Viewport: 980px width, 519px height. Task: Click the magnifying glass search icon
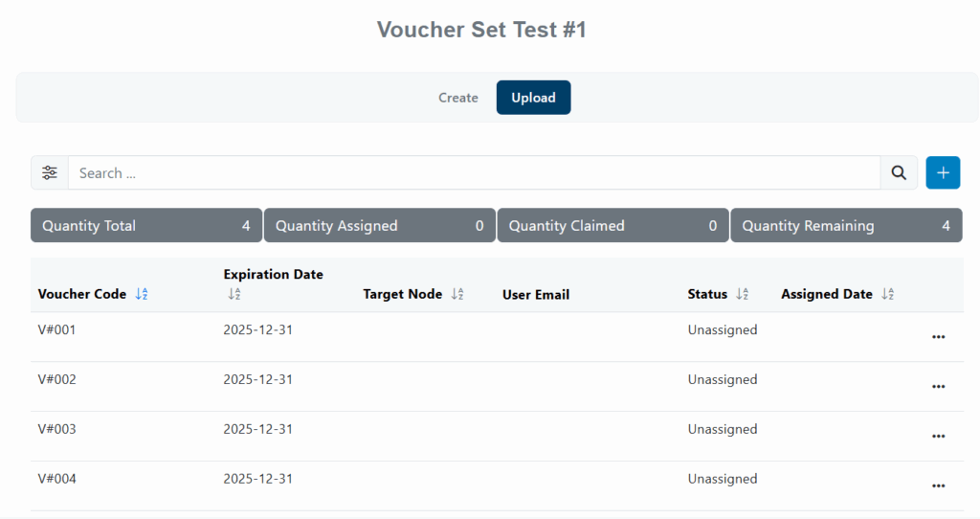click(899, 173)
